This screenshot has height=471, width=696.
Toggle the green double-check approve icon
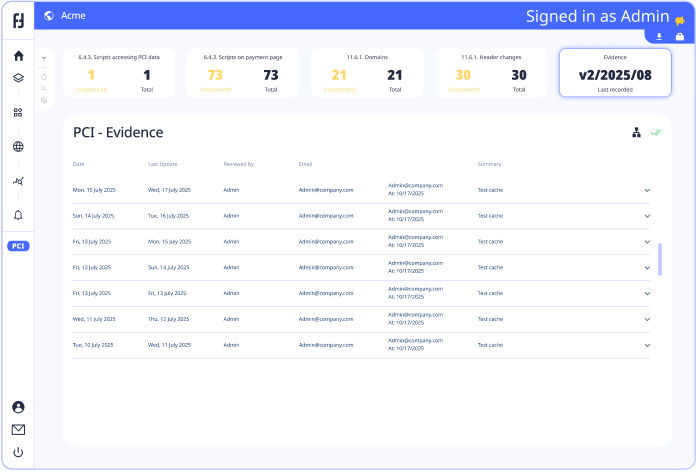[656, 132]
